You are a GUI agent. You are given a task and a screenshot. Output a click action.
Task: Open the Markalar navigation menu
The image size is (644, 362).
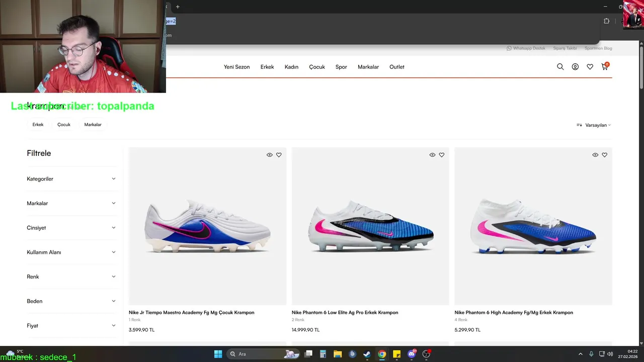pos(368,67)
